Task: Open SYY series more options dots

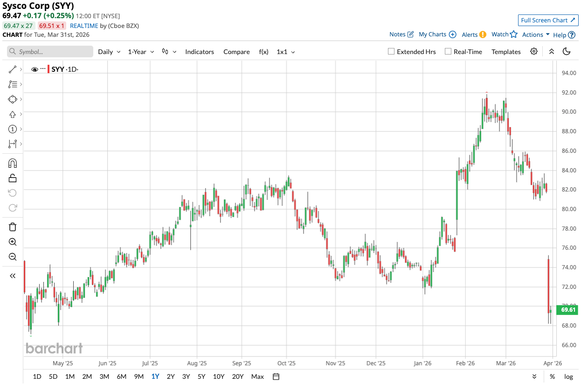Action: (43, 69)
